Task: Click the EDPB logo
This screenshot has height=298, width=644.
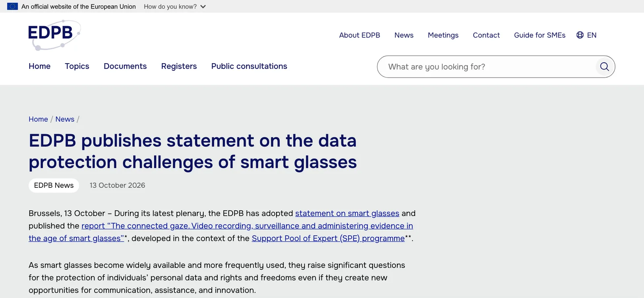Action: tap(54, 35)
